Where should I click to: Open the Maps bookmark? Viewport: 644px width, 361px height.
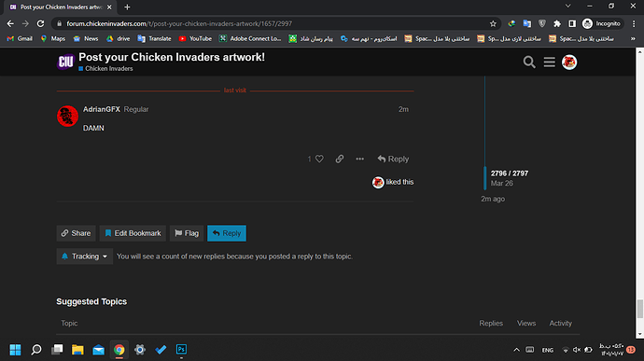(x=53, y=38)
